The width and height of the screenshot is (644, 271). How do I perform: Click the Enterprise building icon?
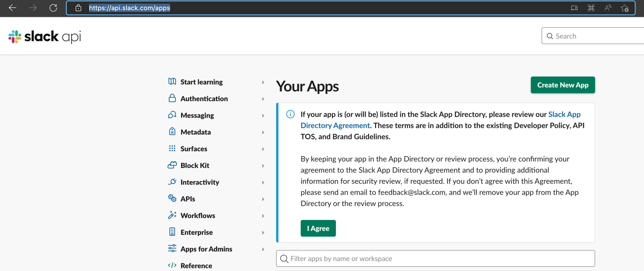tap(172, 232)
